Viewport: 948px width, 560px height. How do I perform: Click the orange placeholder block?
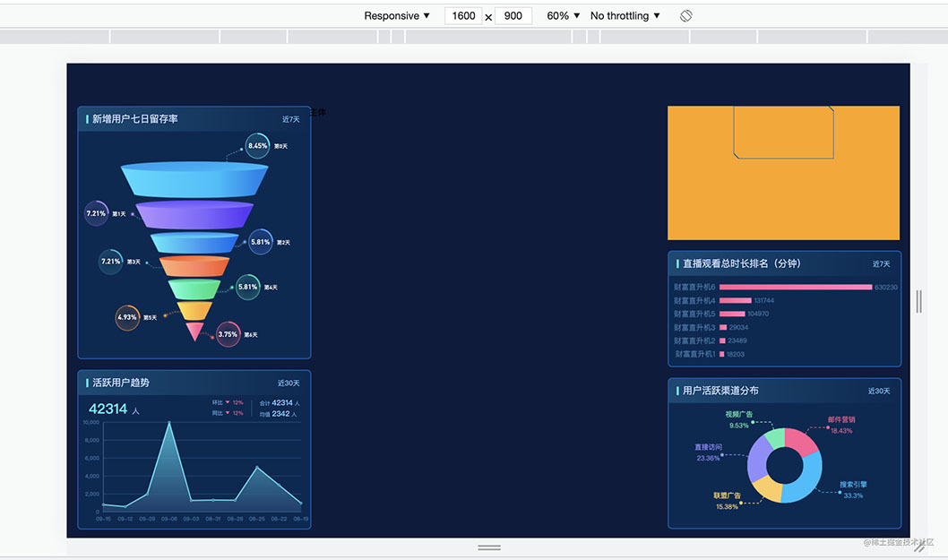[783, 173]
